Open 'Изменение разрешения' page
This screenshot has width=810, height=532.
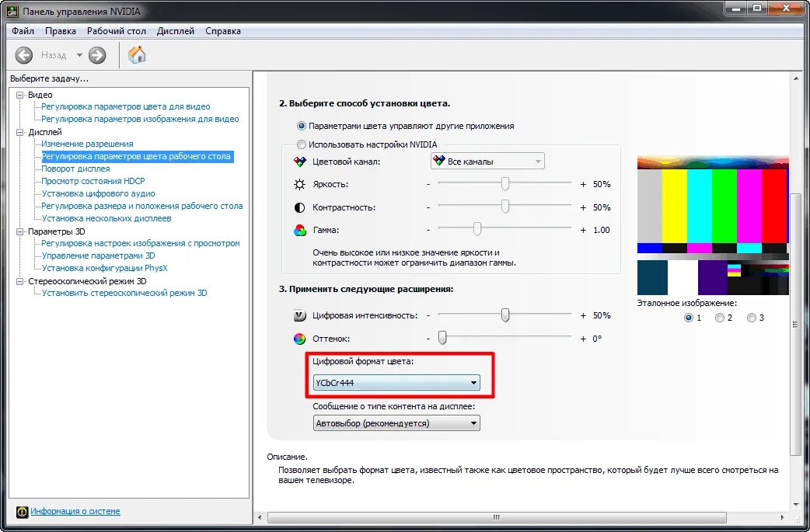pyautogui.click(x=87, y=144)
